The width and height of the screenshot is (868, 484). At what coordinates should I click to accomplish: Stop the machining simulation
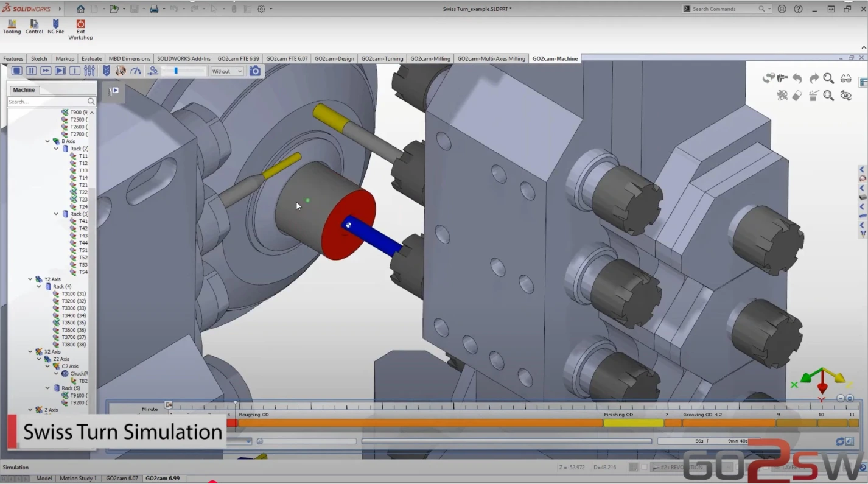(16, 71)
